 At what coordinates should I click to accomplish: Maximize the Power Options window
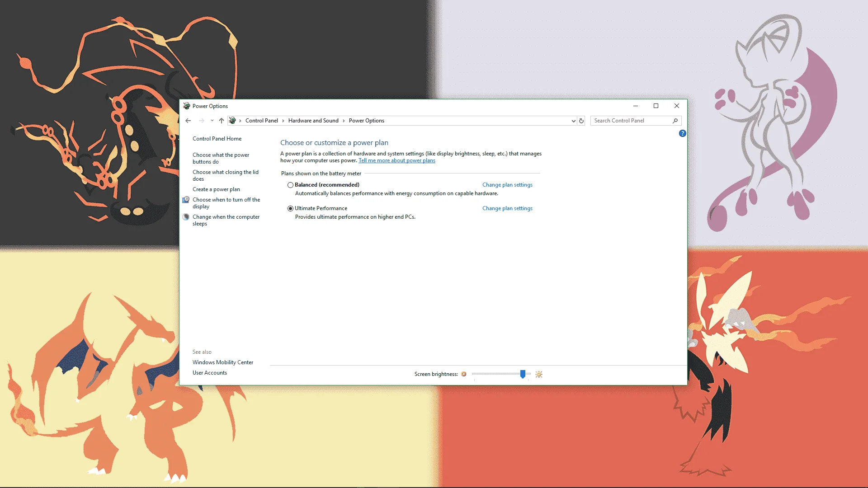tap(656, 106)
